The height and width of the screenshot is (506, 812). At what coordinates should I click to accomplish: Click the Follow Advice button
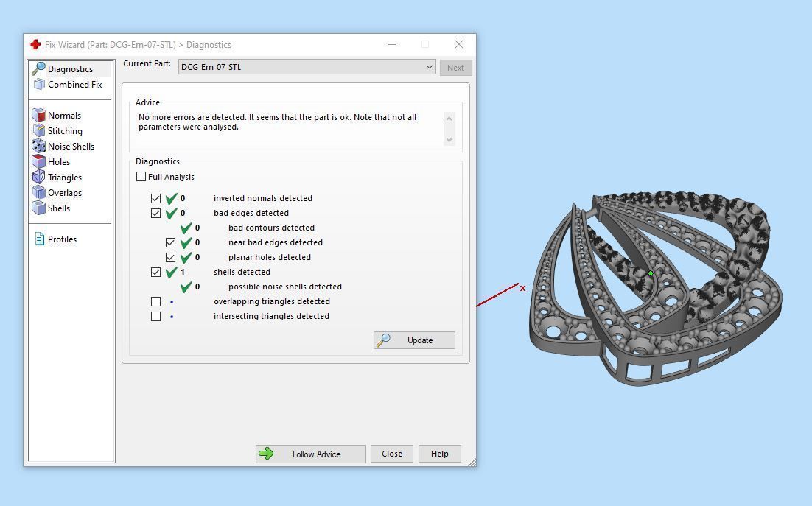[x=311, y=454]
